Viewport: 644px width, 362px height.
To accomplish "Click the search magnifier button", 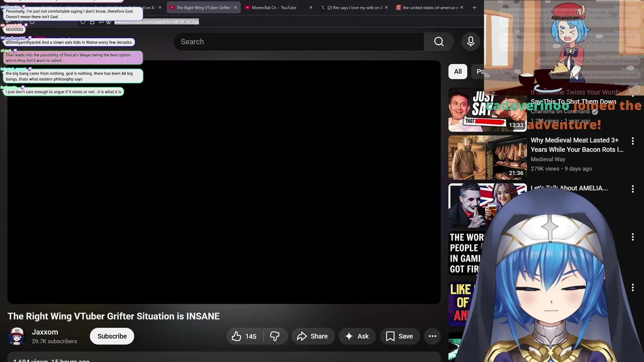I will [439, 42].
